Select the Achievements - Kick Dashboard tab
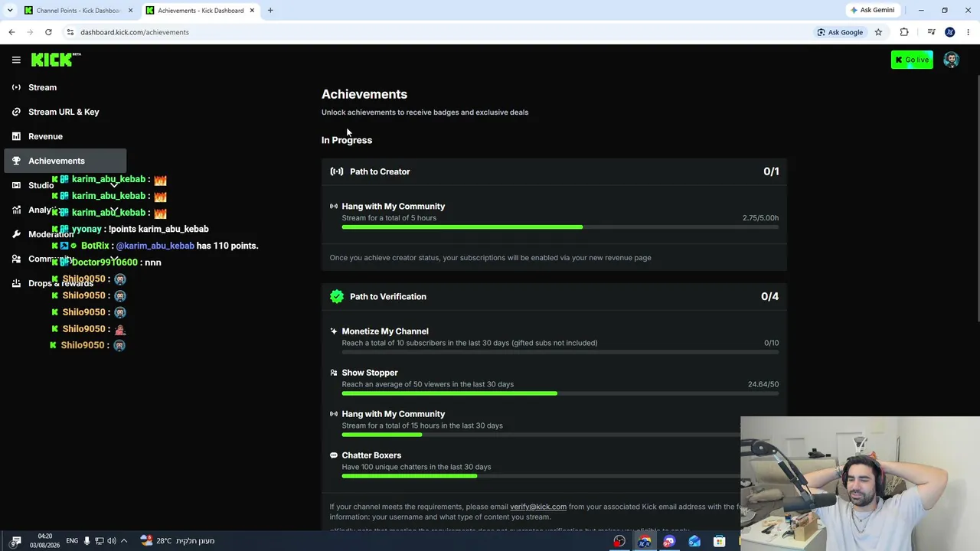Screen dimensions: 980x551 pos(200,11)
